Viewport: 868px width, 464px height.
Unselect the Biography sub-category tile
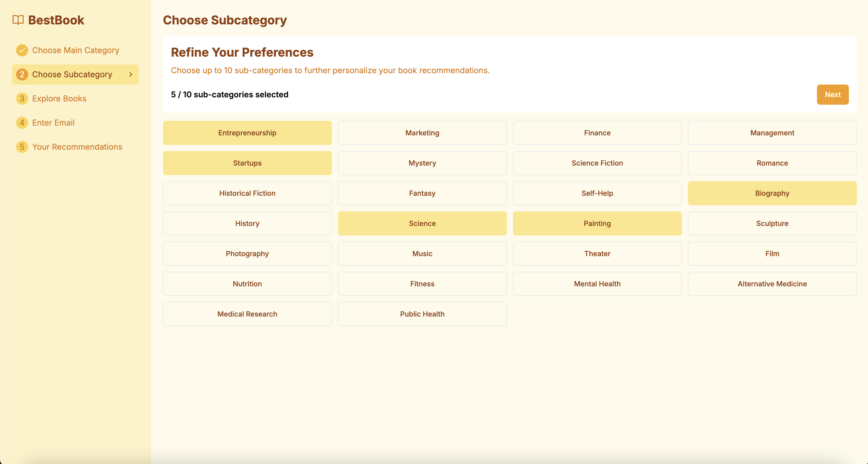coord(772,193)
